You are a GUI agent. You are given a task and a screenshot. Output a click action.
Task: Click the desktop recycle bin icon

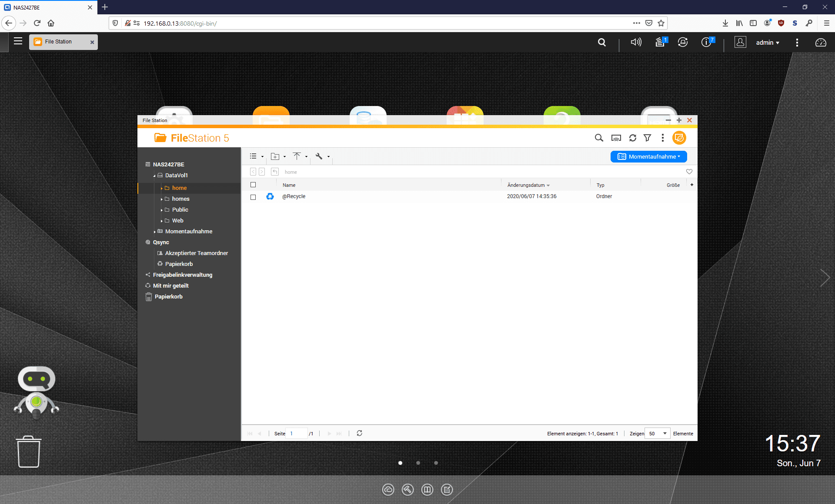pyautogui.click(x=28, y=451)
